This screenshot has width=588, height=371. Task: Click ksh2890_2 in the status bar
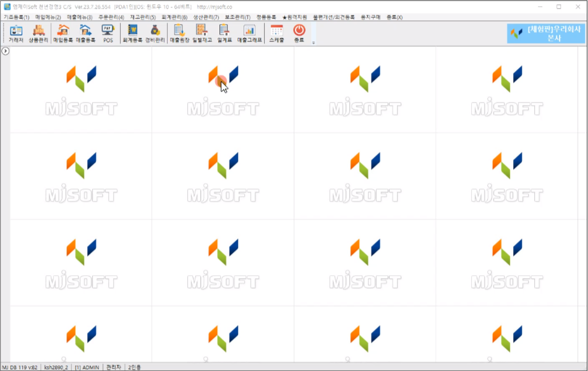(x=56, y=367)
